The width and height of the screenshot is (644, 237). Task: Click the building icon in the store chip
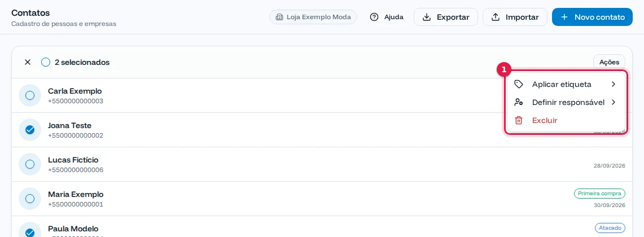(279, 17)
